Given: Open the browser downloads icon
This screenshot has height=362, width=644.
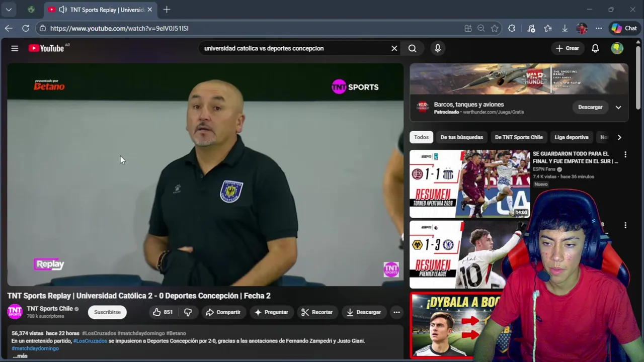Looking at the screenshot, I should pos(565,29).
